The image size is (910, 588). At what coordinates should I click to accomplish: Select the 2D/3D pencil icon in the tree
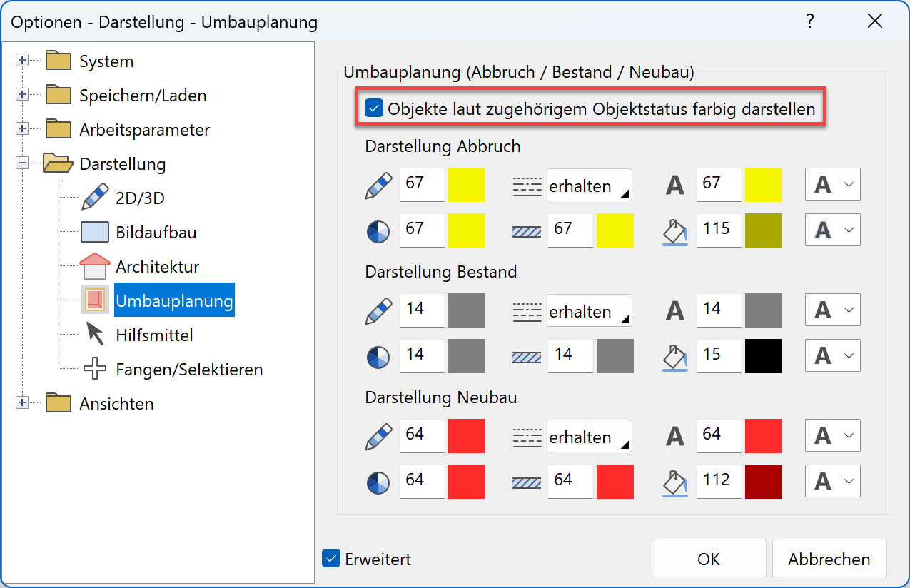94,198
